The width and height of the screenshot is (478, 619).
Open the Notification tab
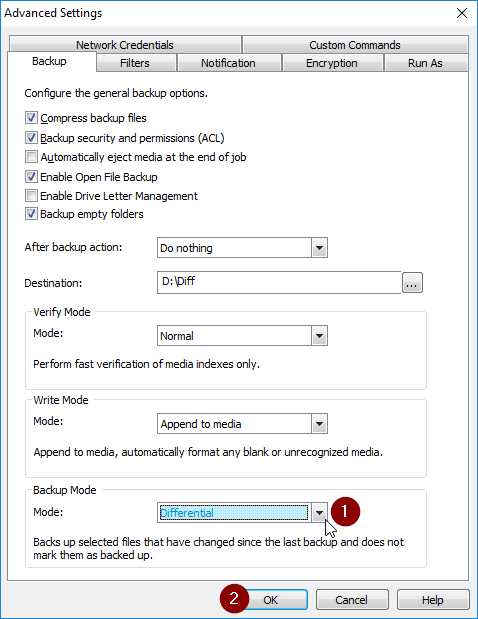pyautogui.click(x=229, y=63)
